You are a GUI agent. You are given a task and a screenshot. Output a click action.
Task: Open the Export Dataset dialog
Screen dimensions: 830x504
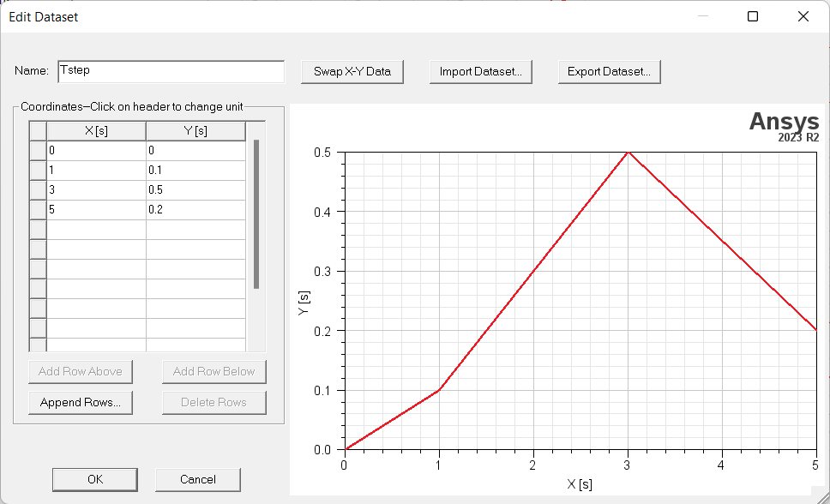[x=609, y=72]
